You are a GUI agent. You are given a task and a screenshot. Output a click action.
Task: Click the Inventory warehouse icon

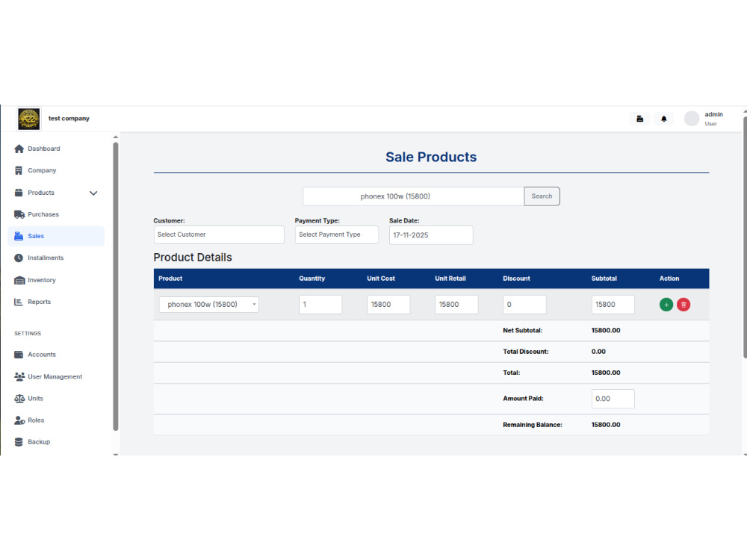coord(19,281)
